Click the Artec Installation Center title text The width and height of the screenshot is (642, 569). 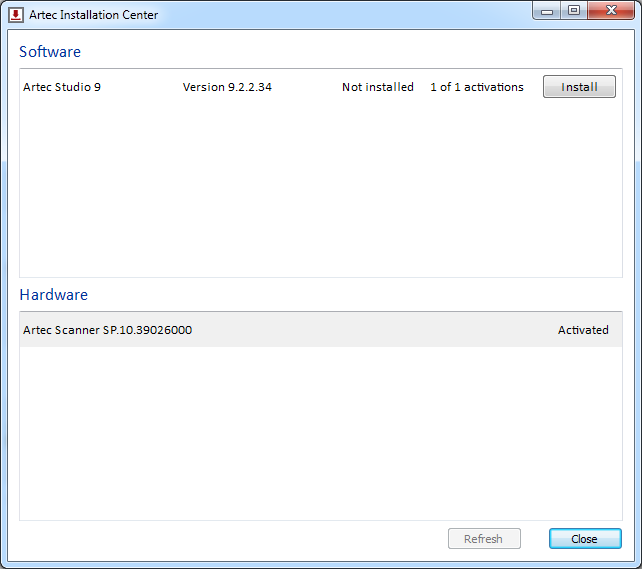pos(93,15)
